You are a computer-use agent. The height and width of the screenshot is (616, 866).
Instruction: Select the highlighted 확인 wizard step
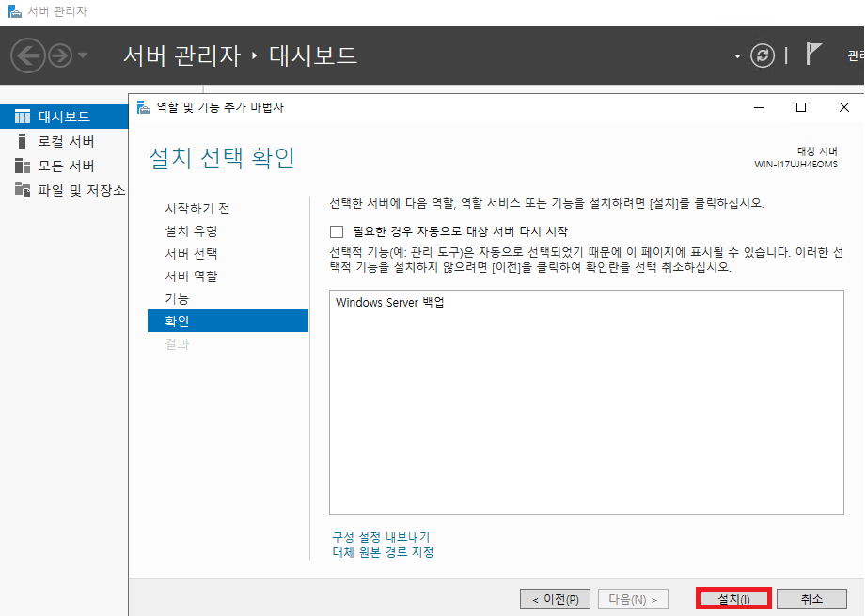(228, 321)
